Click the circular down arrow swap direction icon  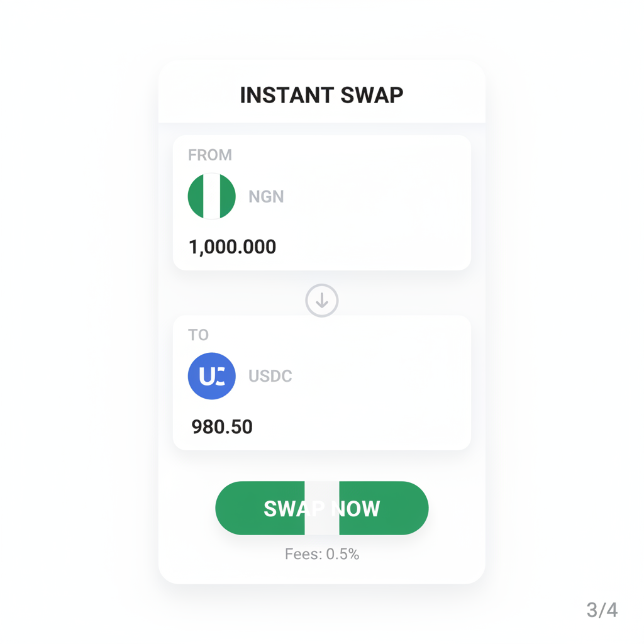(x=322, y=300)
